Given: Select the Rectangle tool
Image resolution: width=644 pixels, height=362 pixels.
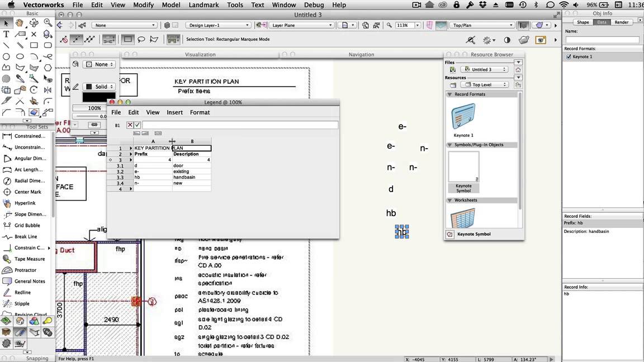Looking at the screenshot, I should tap(34, 45).
